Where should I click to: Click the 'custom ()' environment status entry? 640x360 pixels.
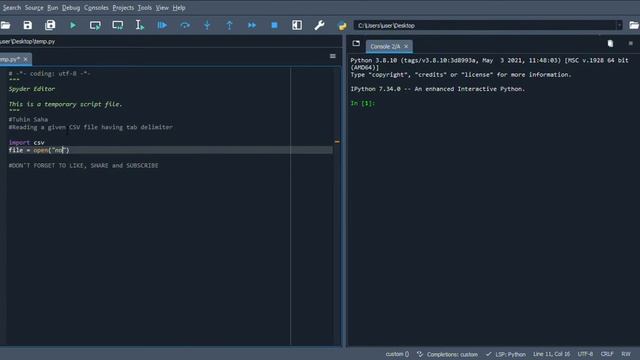click(x=397, y=354)
